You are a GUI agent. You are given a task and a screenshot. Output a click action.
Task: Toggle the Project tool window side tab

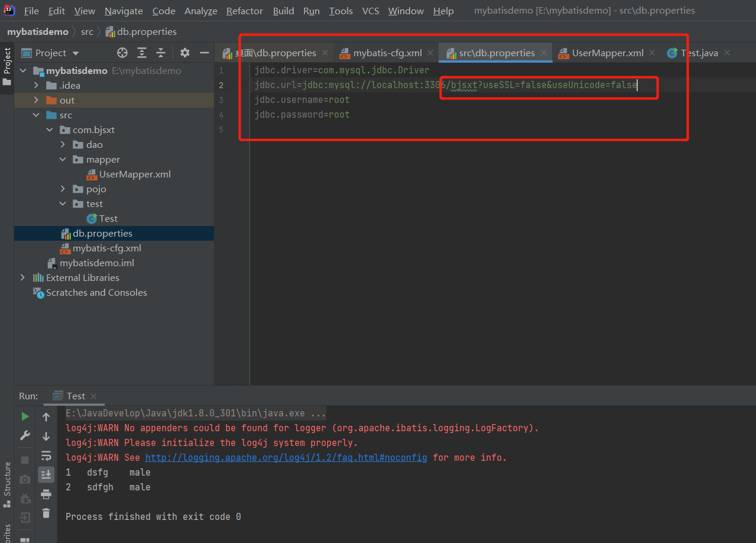pyautogui.click(x=7, y=65)
